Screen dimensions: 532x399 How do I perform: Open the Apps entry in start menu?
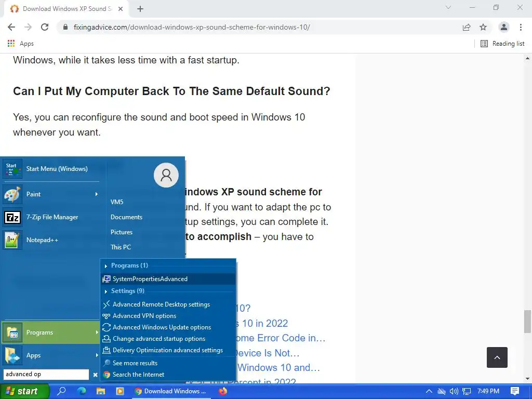pos(51,355)
